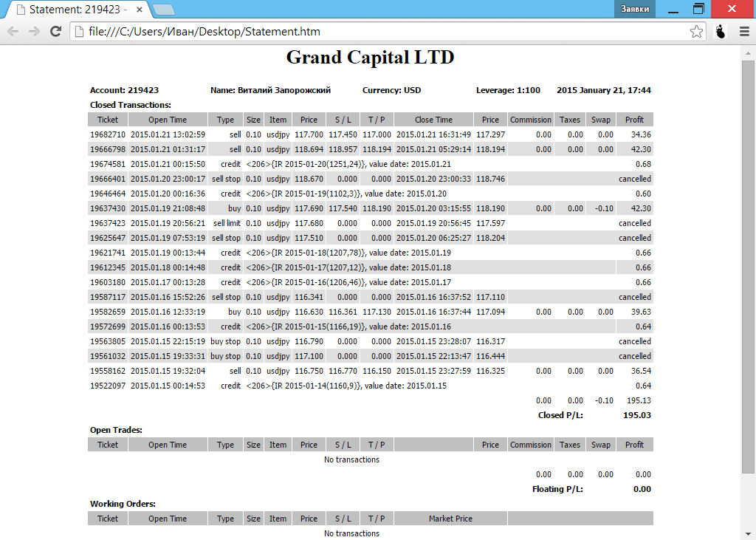
Task: Click the Заявки button in title bar
Action: pyautogui.click(x=634, y=9)
